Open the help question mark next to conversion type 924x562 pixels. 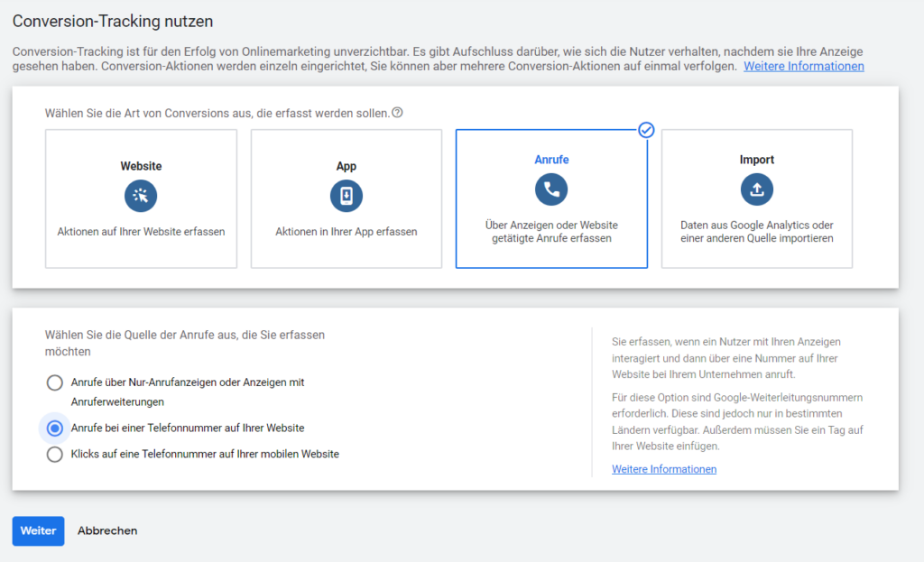[x=398, y=113]
